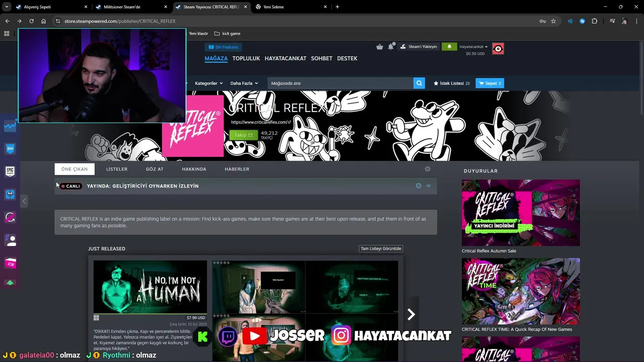
Task: Bookmark this page with the star icon
Action: pyautogui.click(x=553, y=21)
